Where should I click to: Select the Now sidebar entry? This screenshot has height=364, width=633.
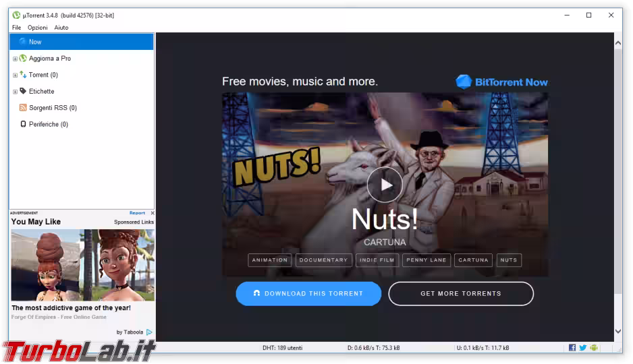click(x=81, y=42)
